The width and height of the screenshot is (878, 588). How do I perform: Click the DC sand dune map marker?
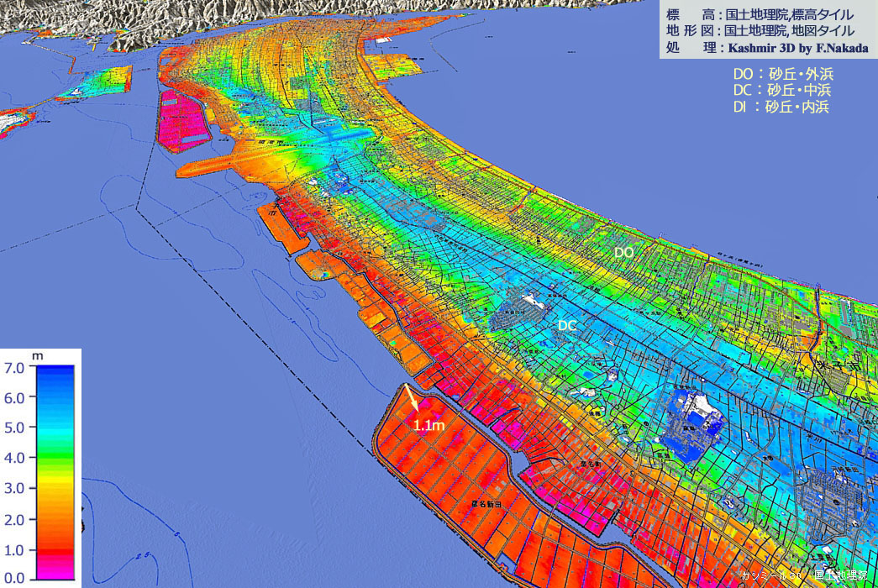[568, 324]
